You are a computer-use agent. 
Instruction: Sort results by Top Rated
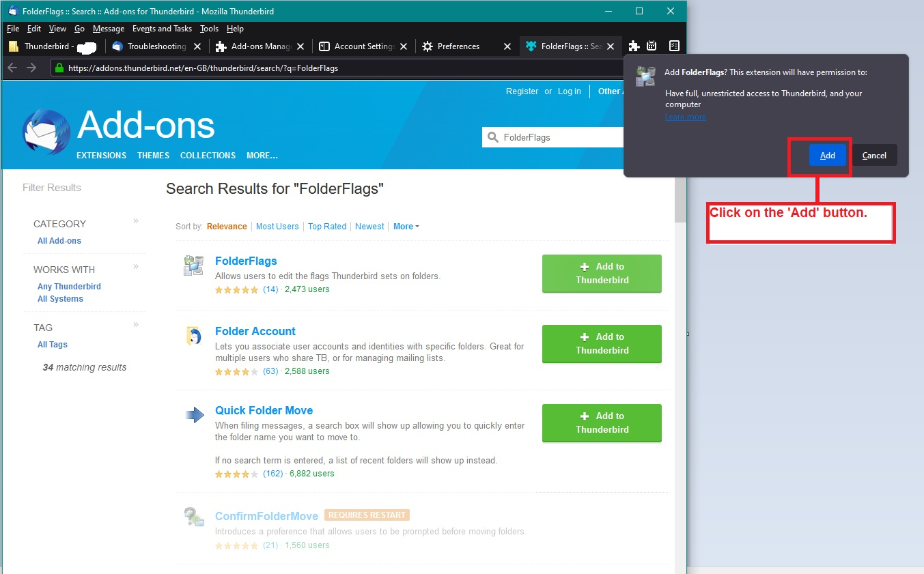pyautogui.click(x=327, y=227)
